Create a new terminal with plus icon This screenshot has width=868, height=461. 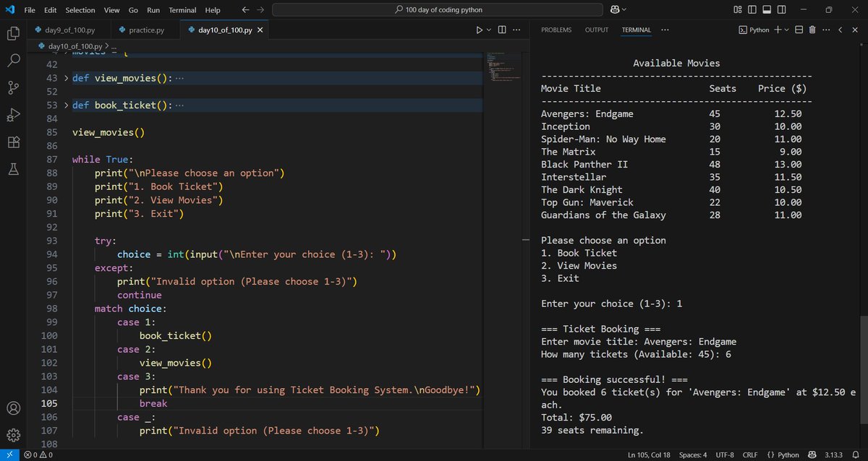[778, 30]
